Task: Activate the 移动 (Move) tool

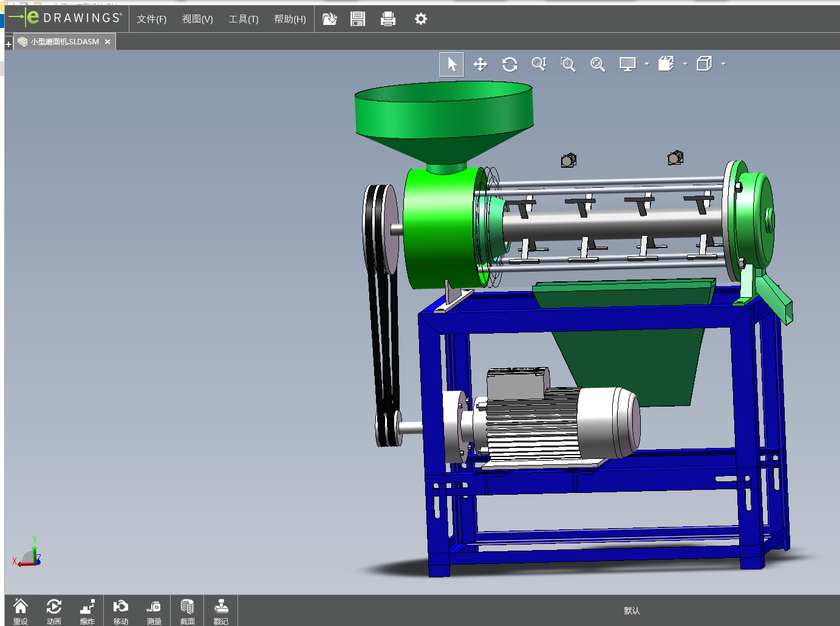Action: (x=121, y=611)
